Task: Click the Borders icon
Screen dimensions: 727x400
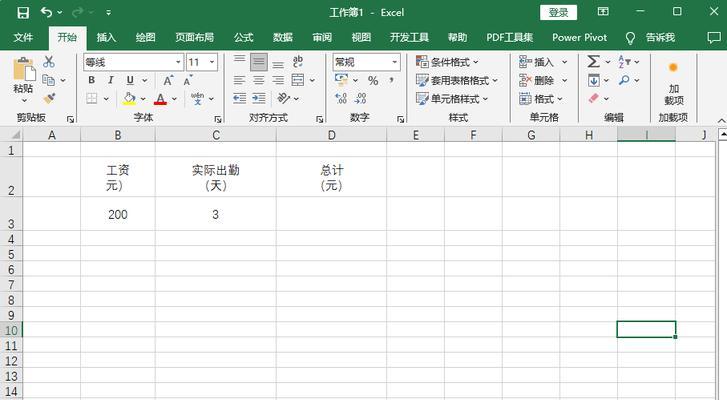Action: click(92, 98)
